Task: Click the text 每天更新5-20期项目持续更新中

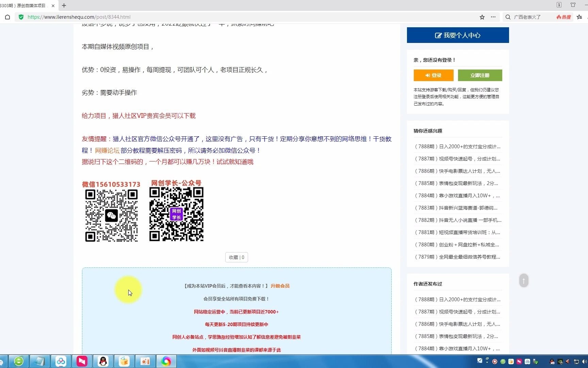Action: pos(236,324)
